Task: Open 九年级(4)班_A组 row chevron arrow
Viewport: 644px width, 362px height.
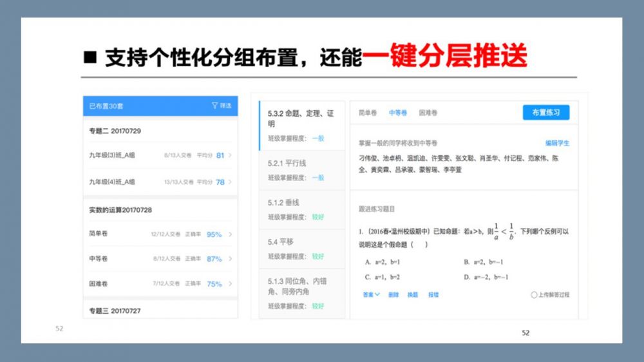Action: pyautogui.click(x=231, y=182)
